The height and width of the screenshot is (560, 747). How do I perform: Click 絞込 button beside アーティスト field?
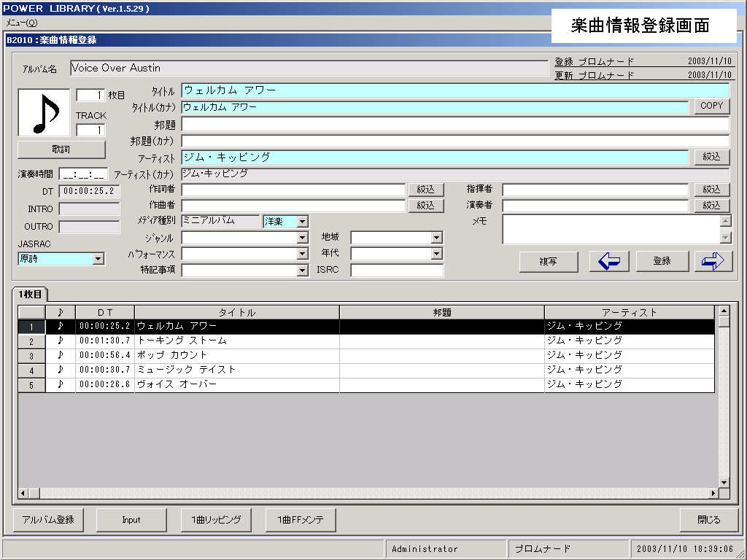(711, 157)
